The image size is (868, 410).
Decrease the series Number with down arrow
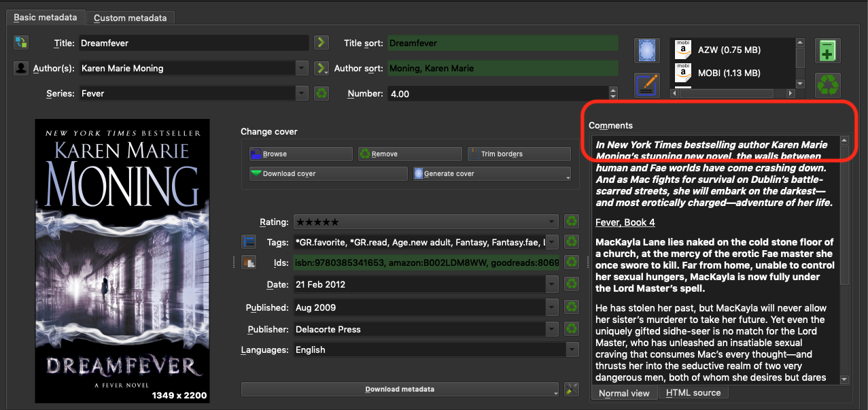coord(613,97)
